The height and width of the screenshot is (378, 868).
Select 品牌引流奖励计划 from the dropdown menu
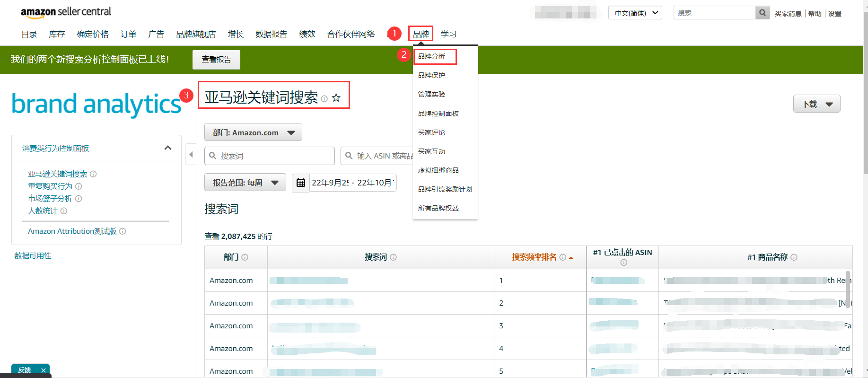point(445,189)
